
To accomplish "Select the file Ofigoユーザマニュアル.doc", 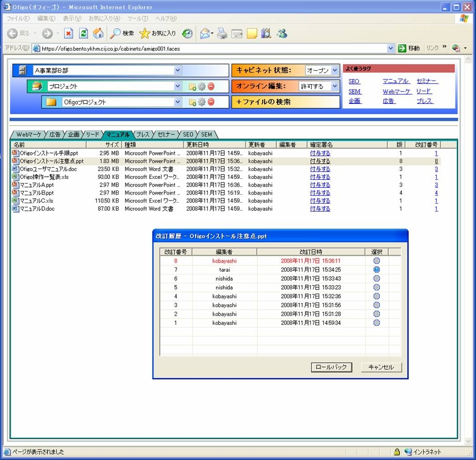I will [48, 169].
